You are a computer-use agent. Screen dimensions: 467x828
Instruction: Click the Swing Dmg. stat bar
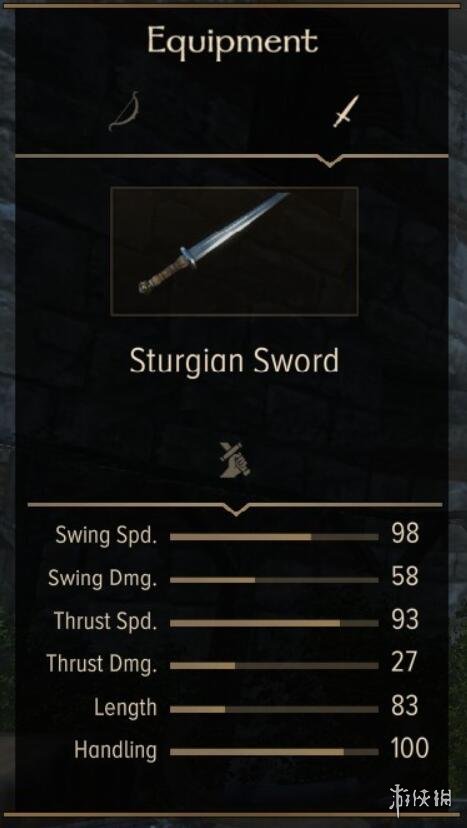coord(274,580)
